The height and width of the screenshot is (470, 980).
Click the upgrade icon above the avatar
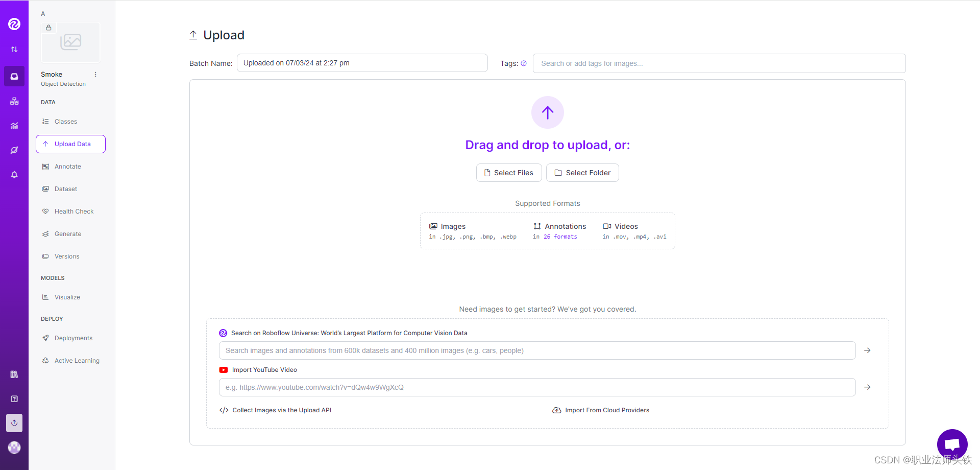click(x=14, y=423)
